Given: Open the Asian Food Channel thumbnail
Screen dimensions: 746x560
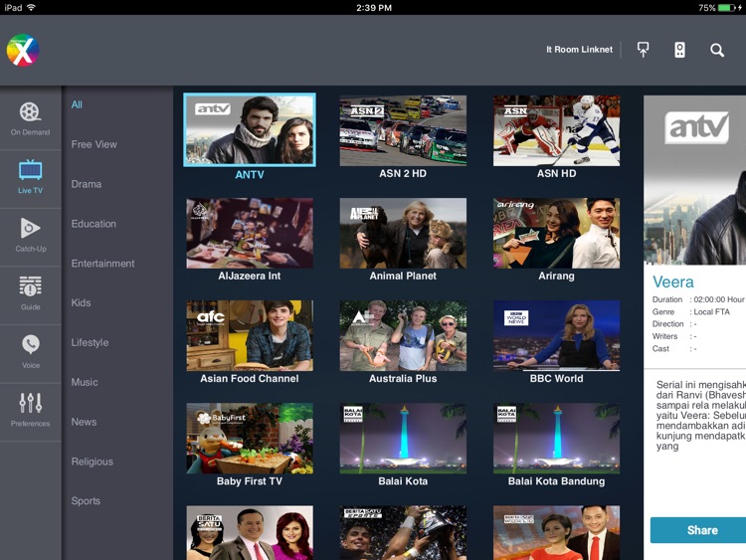Looking at the screenshot, I should (250, 335).
